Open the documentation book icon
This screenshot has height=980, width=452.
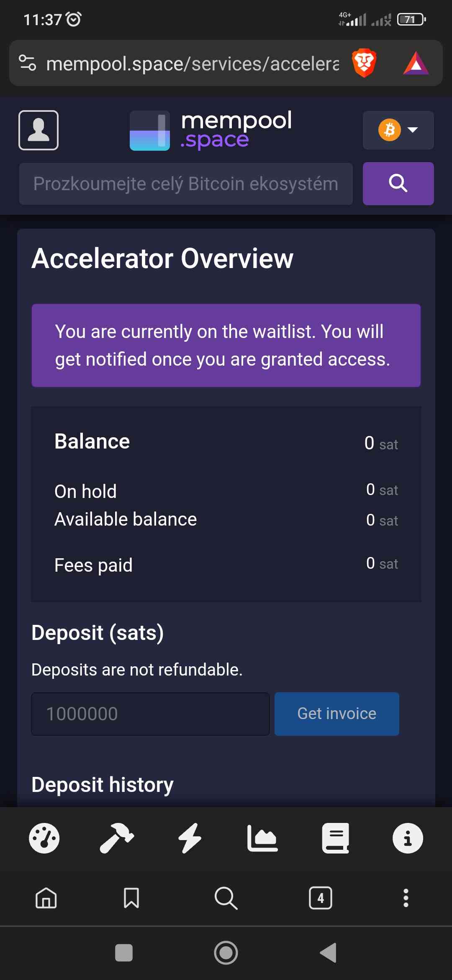tap(335, 838)
